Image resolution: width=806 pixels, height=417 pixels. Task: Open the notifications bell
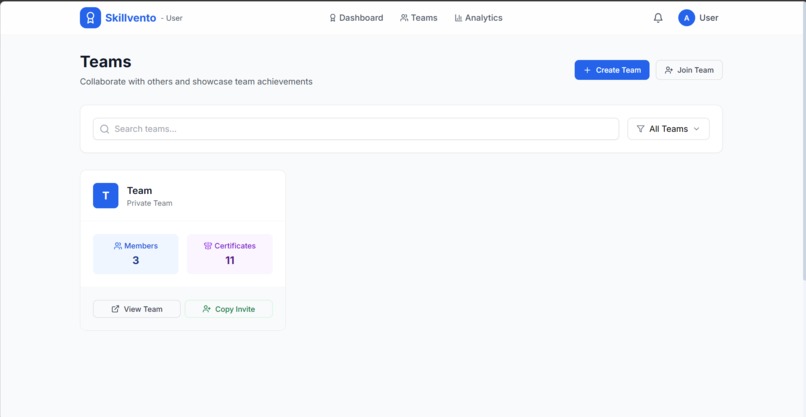point(658,18)
